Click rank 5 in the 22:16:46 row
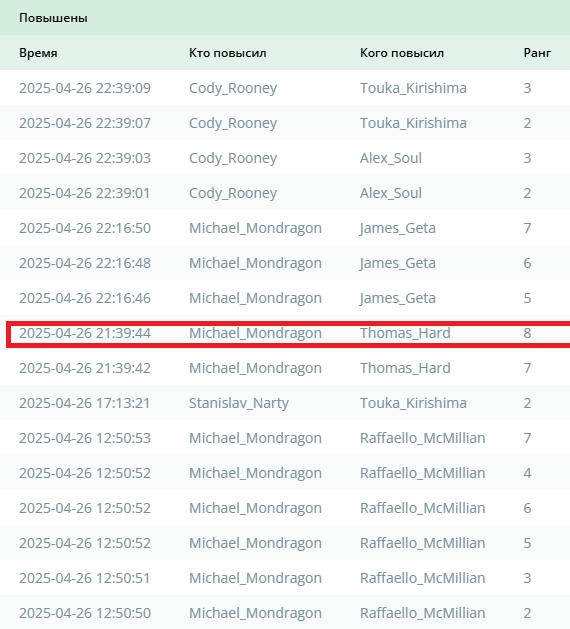 coord(527,298)
